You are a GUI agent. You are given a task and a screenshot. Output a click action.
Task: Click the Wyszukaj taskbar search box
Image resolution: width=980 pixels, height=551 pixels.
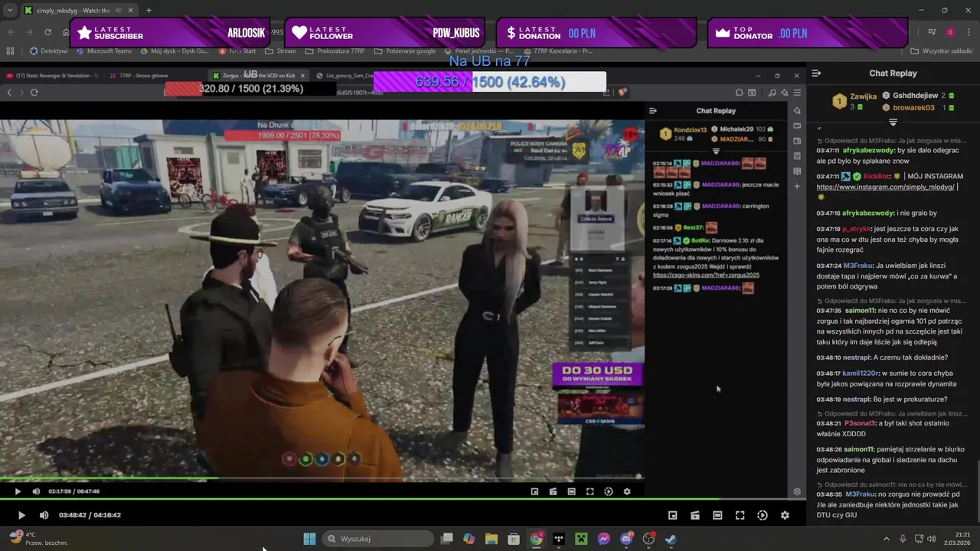tap(378, 539)
